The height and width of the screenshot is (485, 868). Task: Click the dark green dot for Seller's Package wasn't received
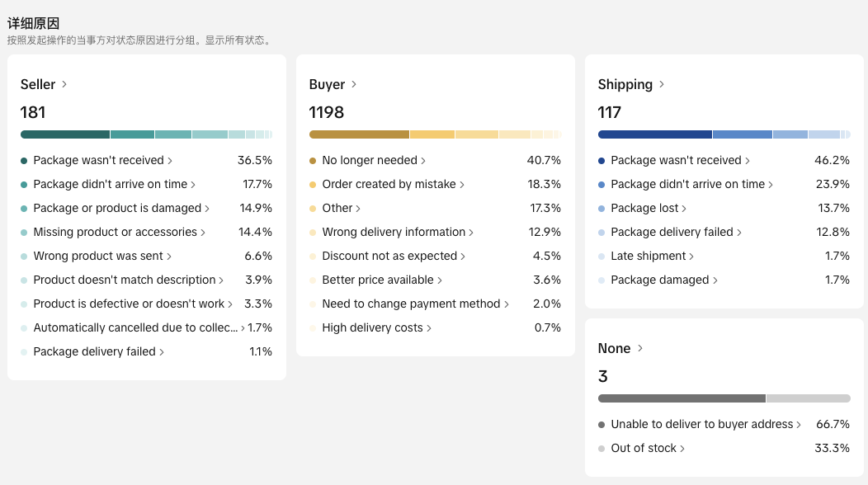pyautogui.click(x=25, y=161)
